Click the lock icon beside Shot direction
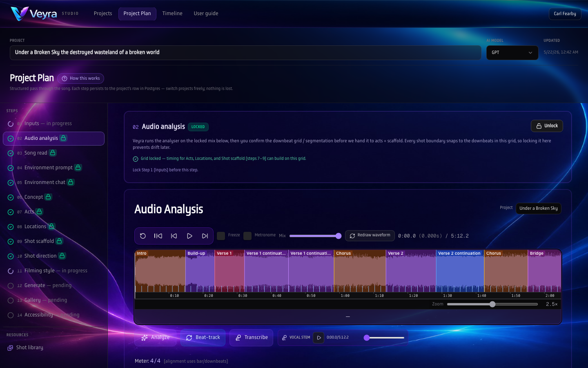The image size is (588, 368). 62,256
